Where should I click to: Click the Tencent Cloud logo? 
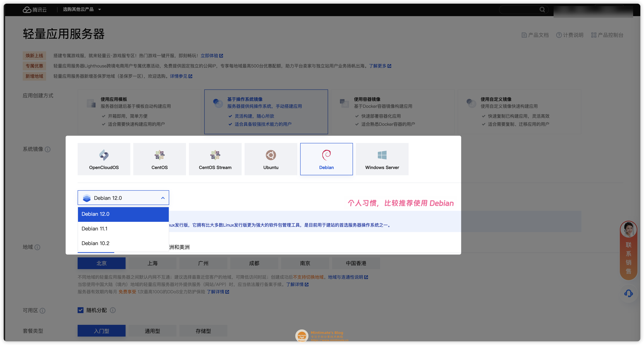[x=34, y=10]
